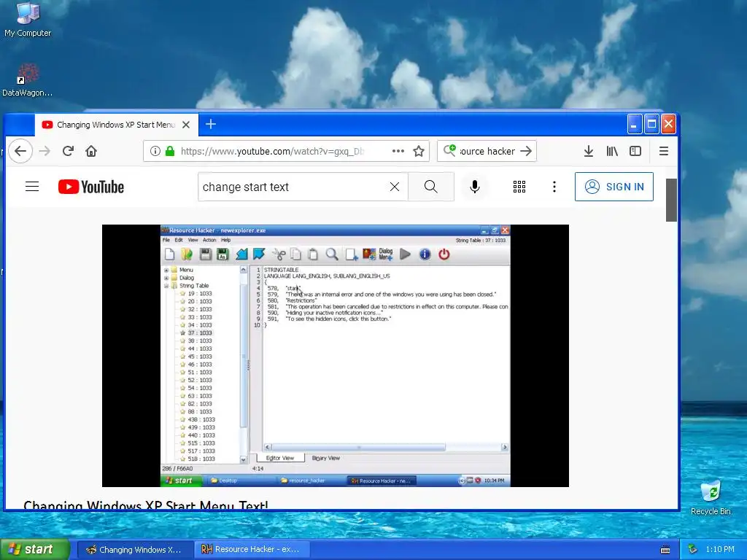The image size is (747, 560).
Task: Click the Firefox URL address field
Action: tap(271, 152)
